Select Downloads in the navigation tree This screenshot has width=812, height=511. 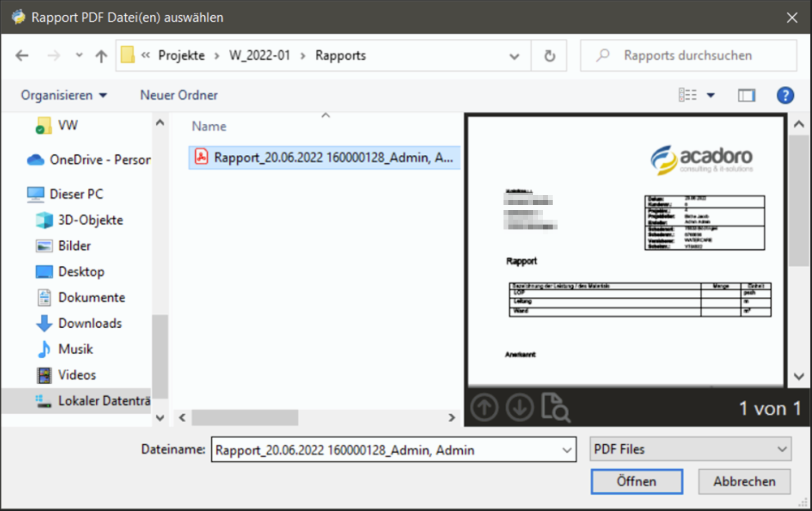pos(90,323)
